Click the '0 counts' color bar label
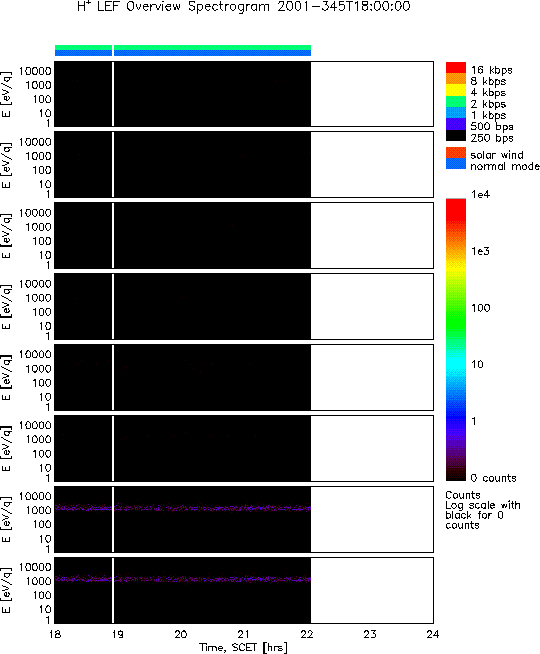 493,478
